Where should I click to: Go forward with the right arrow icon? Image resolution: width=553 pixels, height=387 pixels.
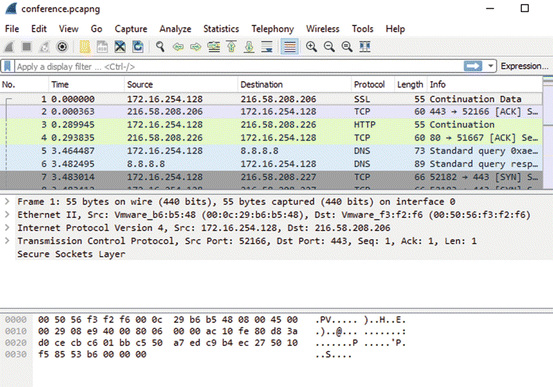[x=196, y=47]
